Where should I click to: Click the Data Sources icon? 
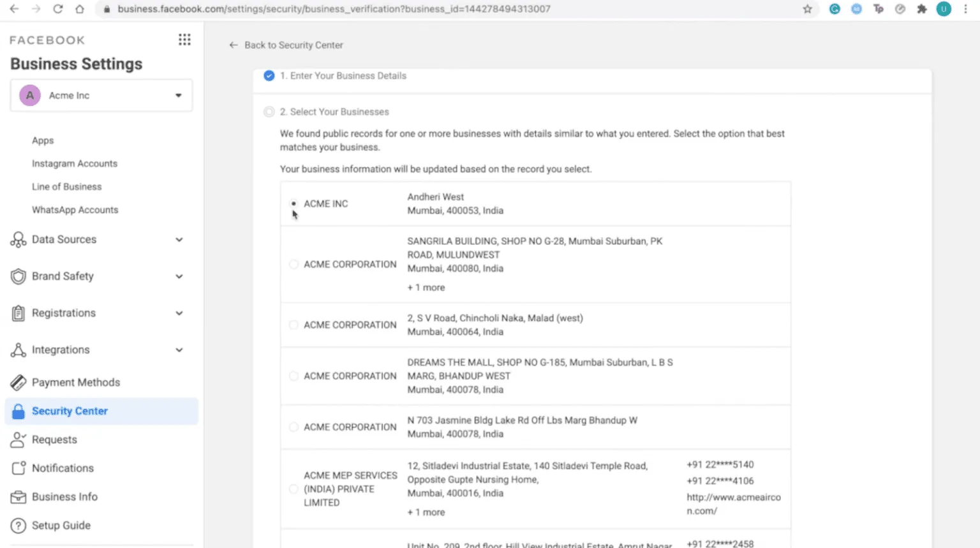point(18,239)
